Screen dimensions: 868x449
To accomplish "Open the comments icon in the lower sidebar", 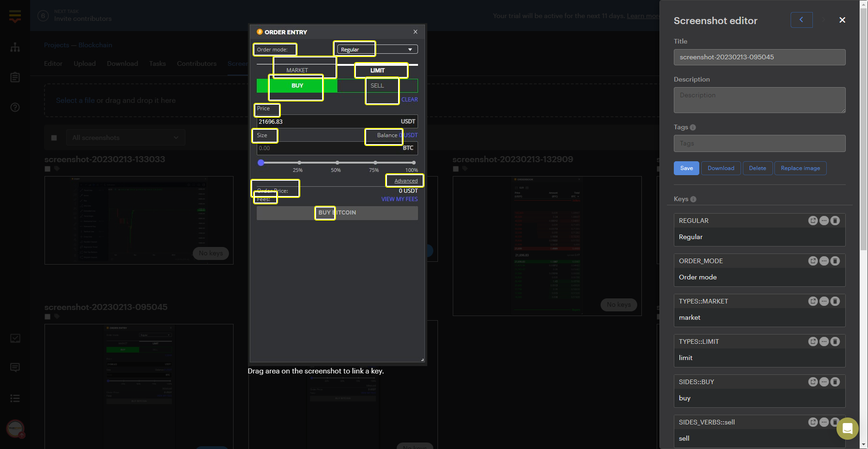I will (x=15, y=367).
